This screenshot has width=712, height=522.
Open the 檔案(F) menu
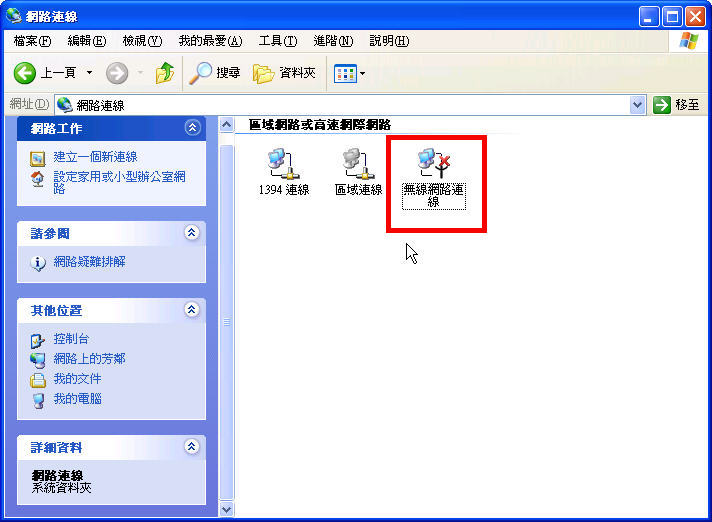point(32,41)
